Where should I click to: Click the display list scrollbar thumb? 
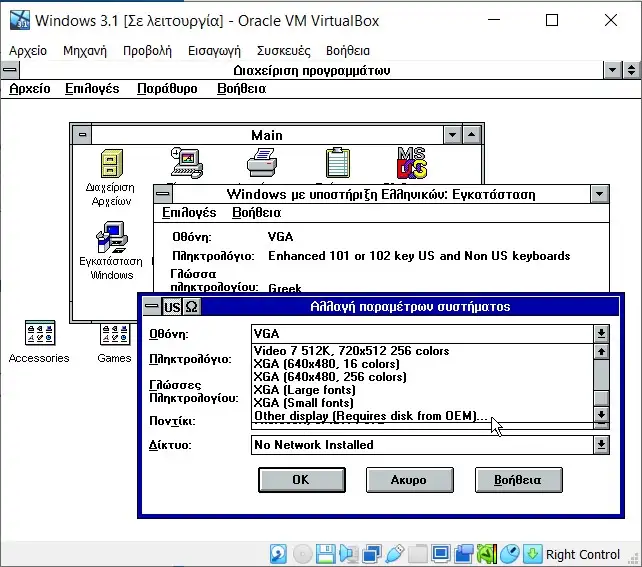point(601,398)
